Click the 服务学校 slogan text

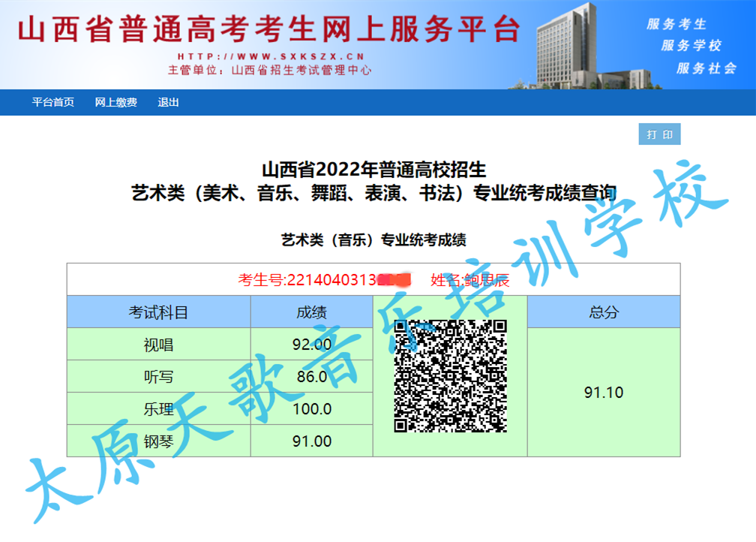coord(691,46)
